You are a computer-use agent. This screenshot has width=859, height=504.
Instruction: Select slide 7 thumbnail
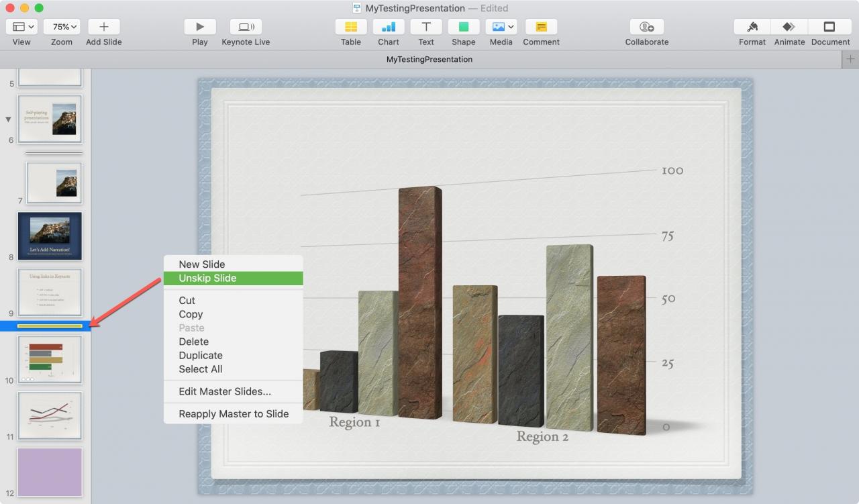54,183
